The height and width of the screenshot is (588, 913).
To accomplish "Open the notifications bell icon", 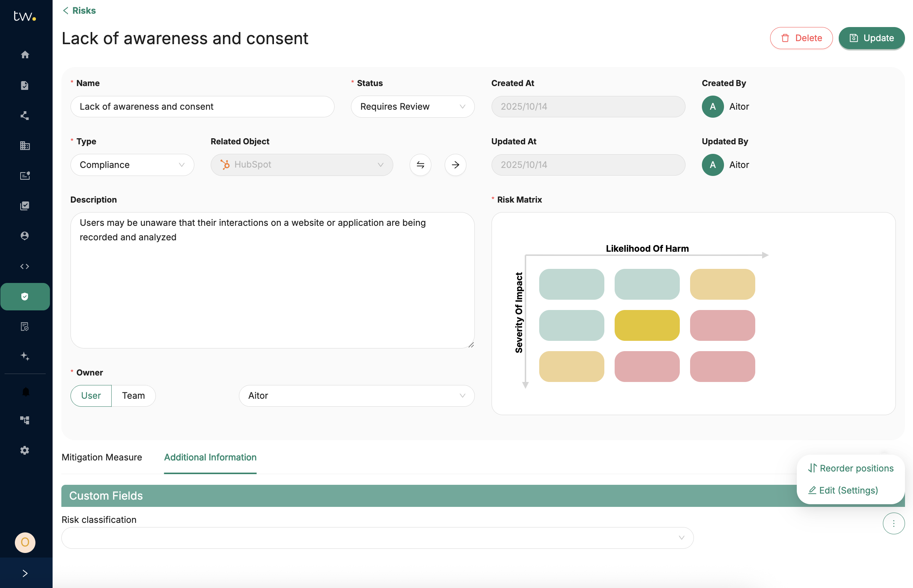I will tap(25, 392).
